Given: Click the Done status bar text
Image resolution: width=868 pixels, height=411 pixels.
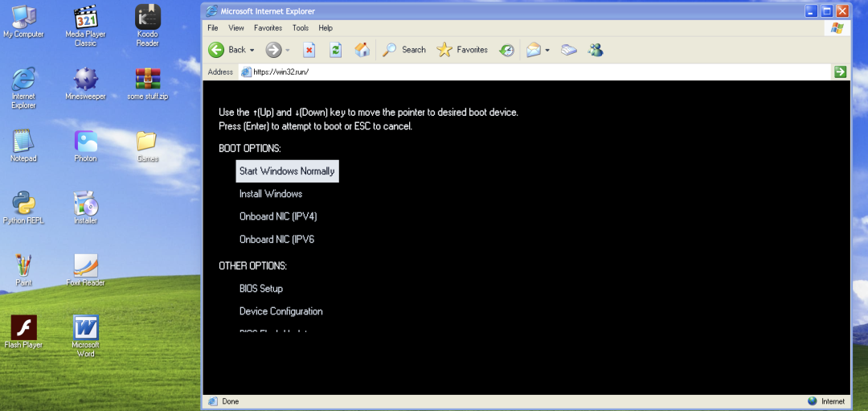Looking at the screenshot, I should (x=230, y=401).
